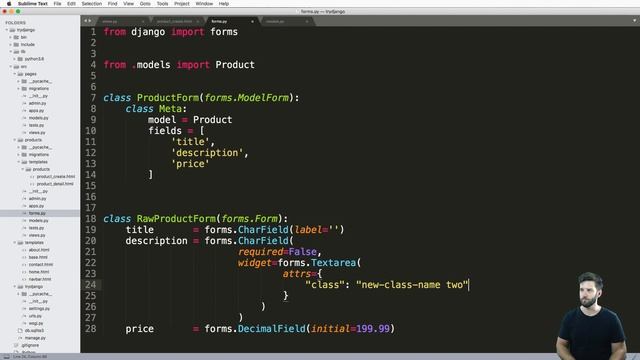The image size is (640, 360).
Task: Open urls.py from the sidebar
Action: click(x=36, y=316)
